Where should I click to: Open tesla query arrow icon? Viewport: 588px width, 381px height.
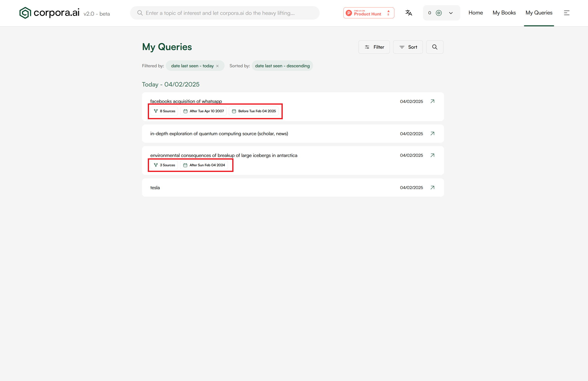[432, 188]
